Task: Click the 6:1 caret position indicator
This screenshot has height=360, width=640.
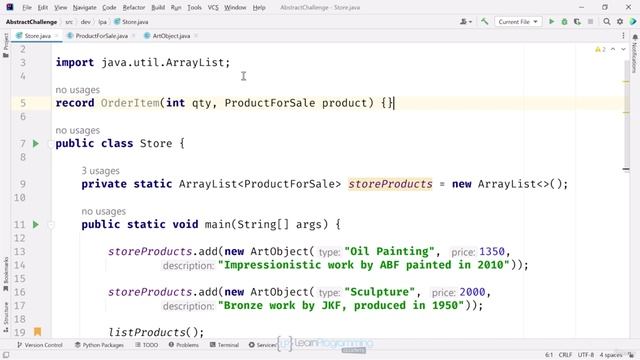Action: [x=549, y=355]
